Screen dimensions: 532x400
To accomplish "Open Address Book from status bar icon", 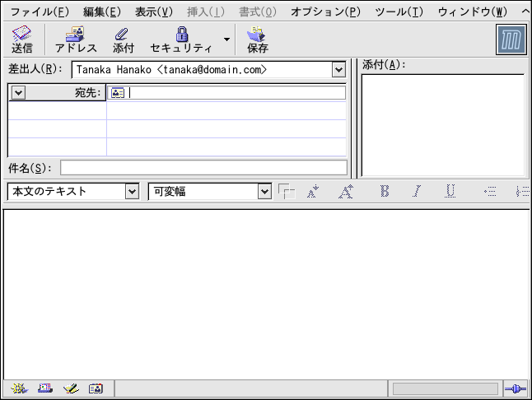I will point(96,388).
